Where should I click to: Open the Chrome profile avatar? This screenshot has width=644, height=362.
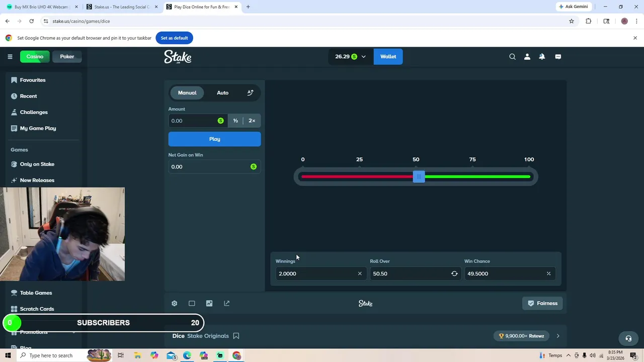pos(624,21)
